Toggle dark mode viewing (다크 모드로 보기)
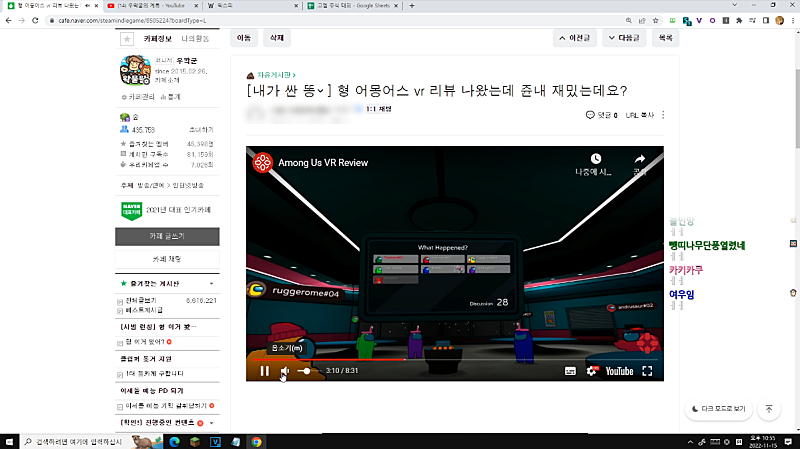 pos(718,408)
